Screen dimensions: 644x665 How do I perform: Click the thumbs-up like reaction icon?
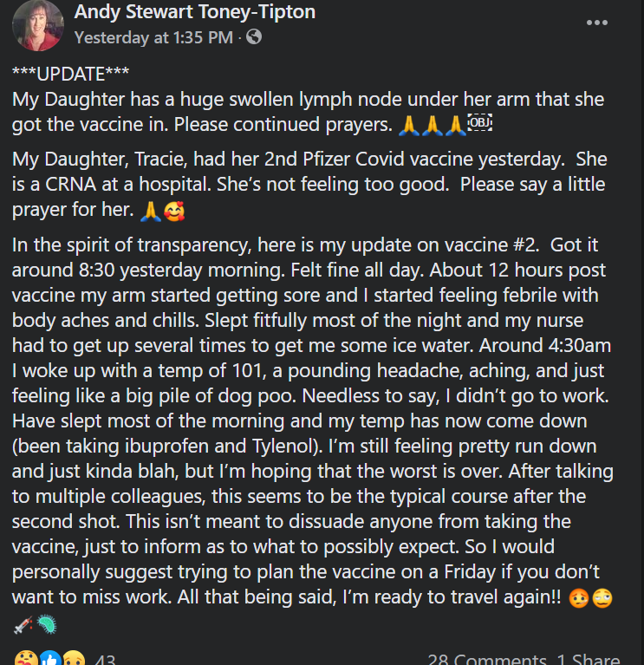click(x=49, y=658)
